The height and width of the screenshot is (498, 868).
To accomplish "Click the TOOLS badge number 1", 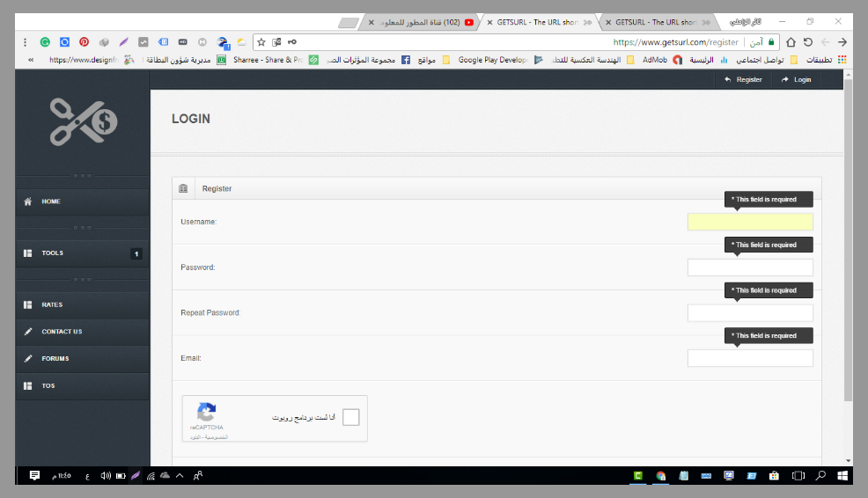I will coord(136,254).
